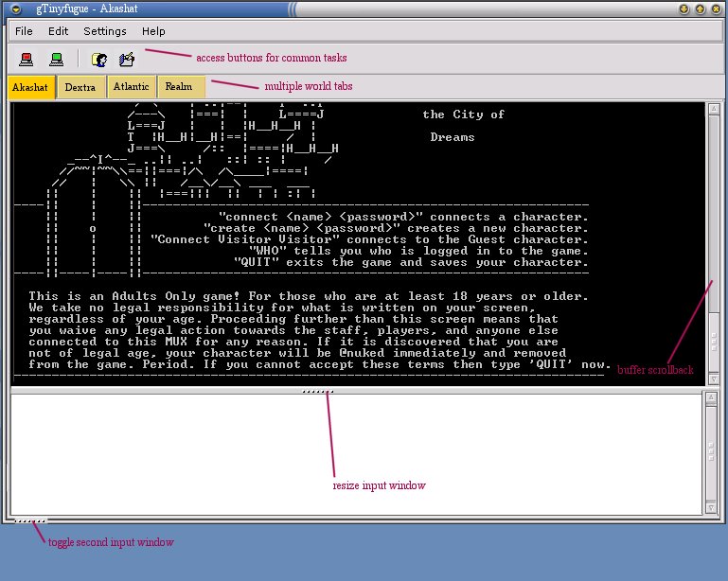This screenshot has width=728, height=581.
Task: Click the line containing "@nuked immediately"
Action: (x=297, y=353)
